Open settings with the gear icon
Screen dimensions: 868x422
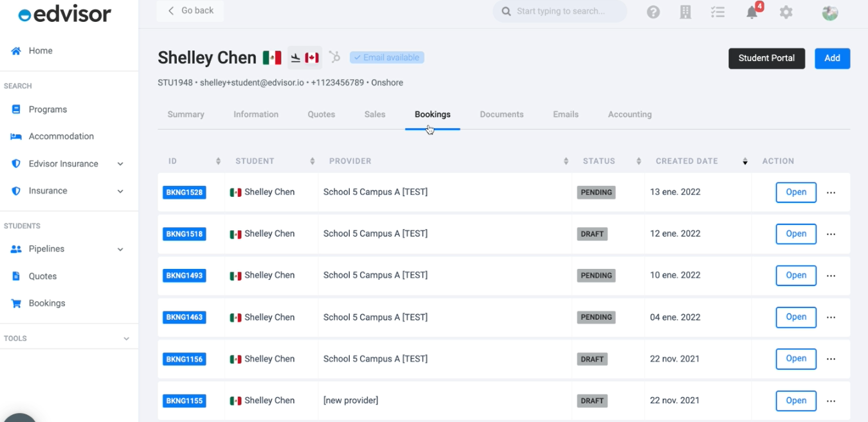[x=786, y=12]
